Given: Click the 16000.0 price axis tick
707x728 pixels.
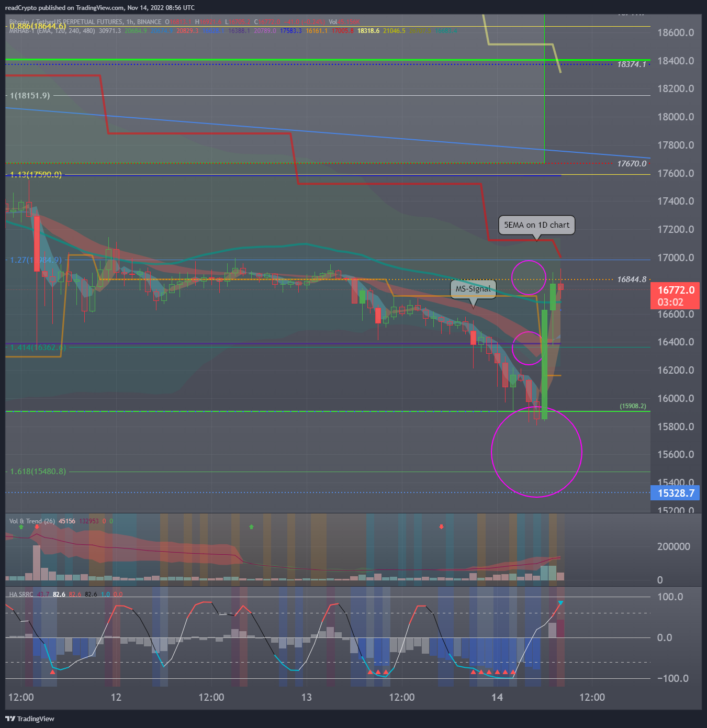Looking at the screenshot, I should [x=676, y=398].
